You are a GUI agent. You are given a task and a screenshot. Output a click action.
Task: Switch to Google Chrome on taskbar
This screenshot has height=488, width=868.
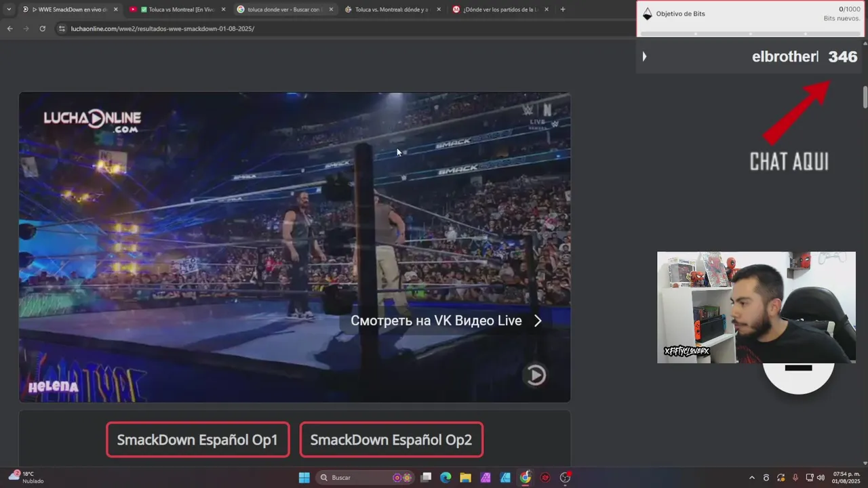(x=525, y=478)
